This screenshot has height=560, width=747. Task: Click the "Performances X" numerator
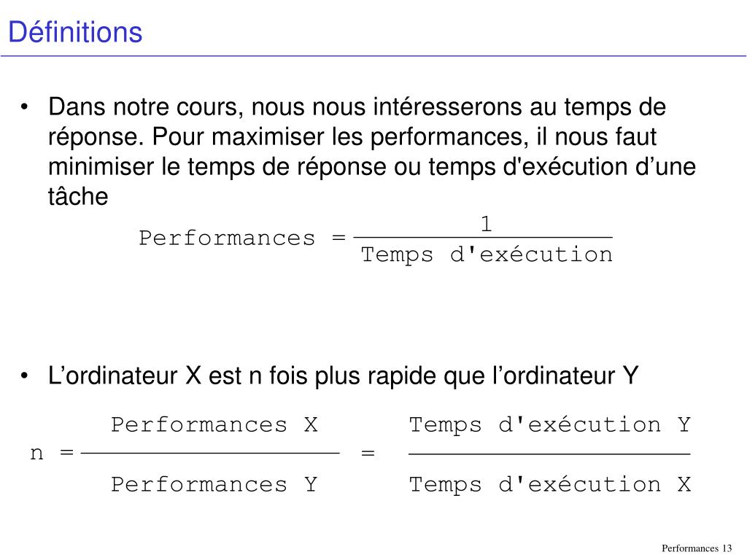(214, 424)
